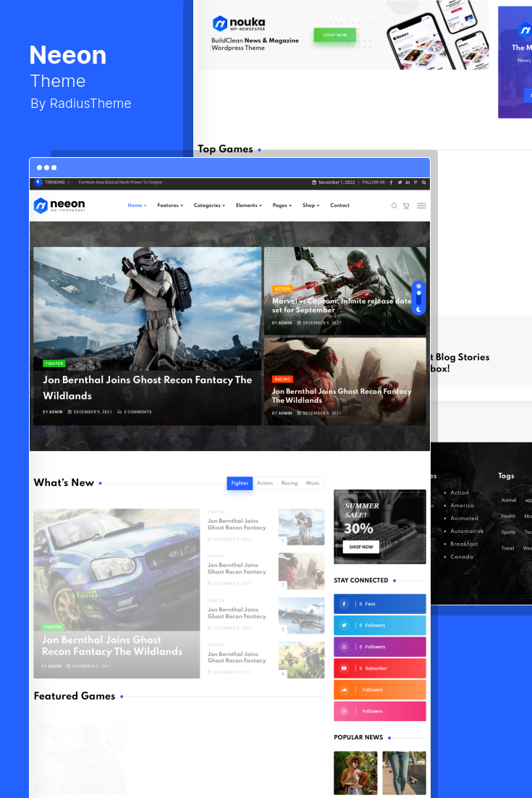
Task: Click the Facebook icon in the top bar
Action: point(391,182)
